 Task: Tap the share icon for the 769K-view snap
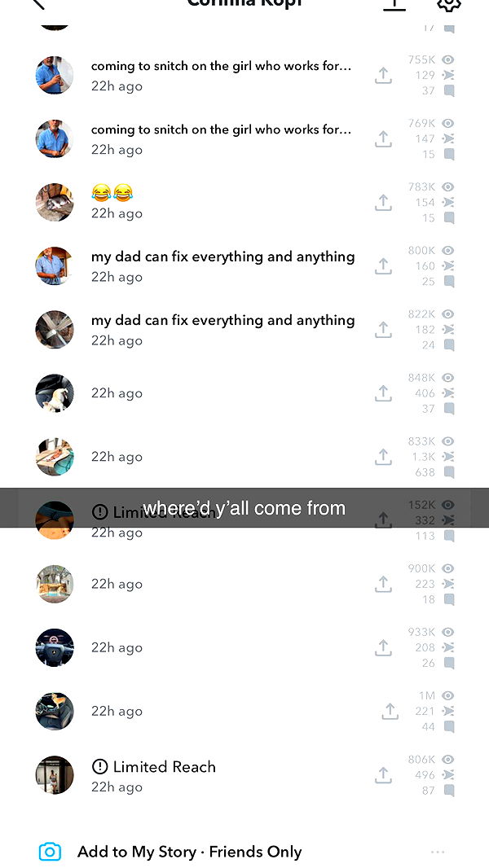pyautogui.click(x=383, y=139)
